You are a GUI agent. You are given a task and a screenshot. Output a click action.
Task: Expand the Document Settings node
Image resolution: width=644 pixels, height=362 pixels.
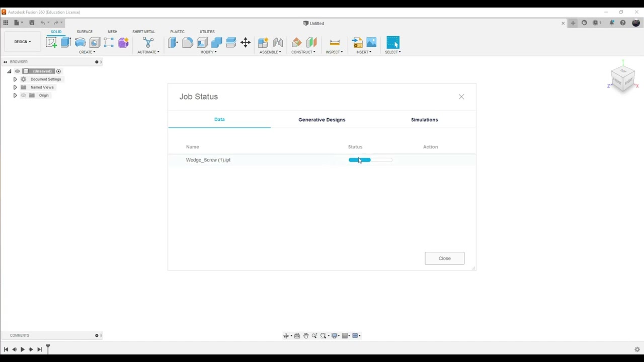15,79
